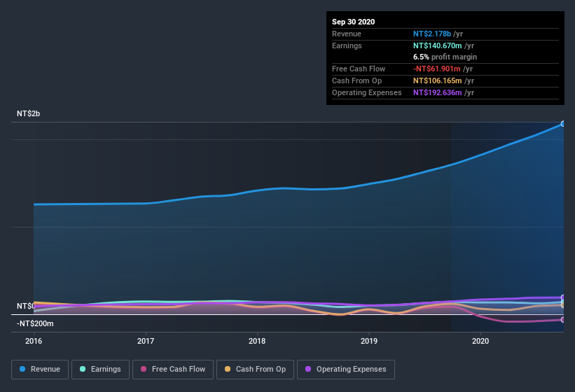Click the NT$2.178b revenue value in tooltip
575x392 pixels.
click(x=432, y=34)
